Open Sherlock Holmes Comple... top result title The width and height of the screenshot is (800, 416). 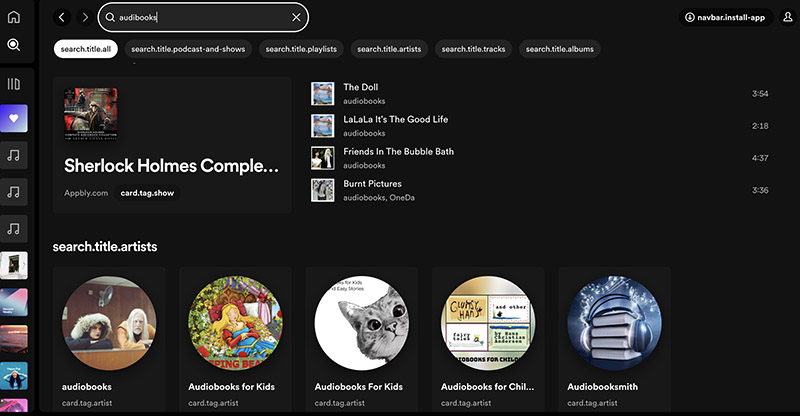coord(171,166)
